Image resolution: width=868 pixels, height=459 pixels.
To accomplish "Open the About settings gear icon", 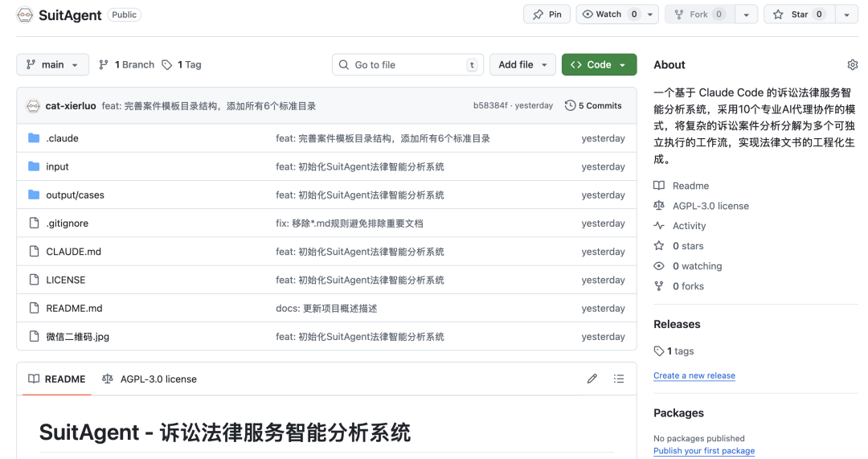I will [852, 65].
